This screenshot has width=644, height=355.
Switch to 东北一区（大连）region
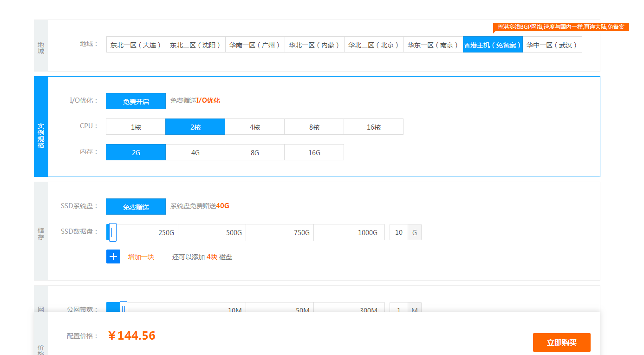(x=136, y=45)
